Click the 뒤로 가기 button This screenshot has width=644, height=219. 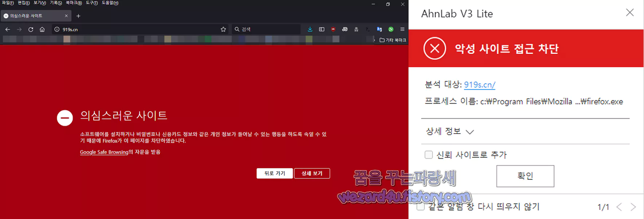tap(275, 173)
